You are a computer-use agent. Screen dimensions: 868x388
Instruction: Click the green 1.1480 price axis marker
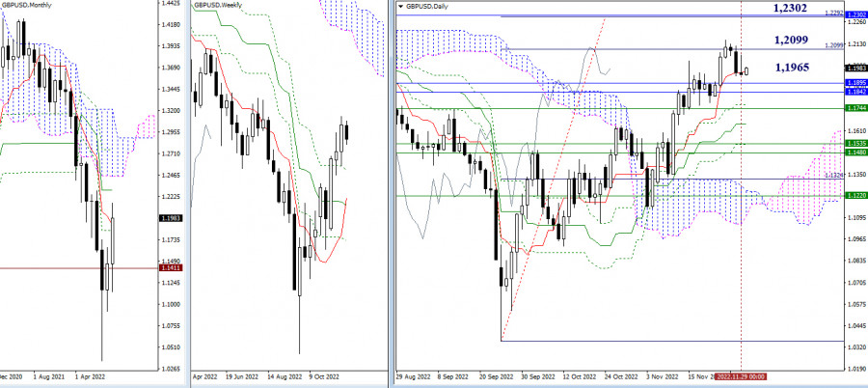(x=854, y=152)
